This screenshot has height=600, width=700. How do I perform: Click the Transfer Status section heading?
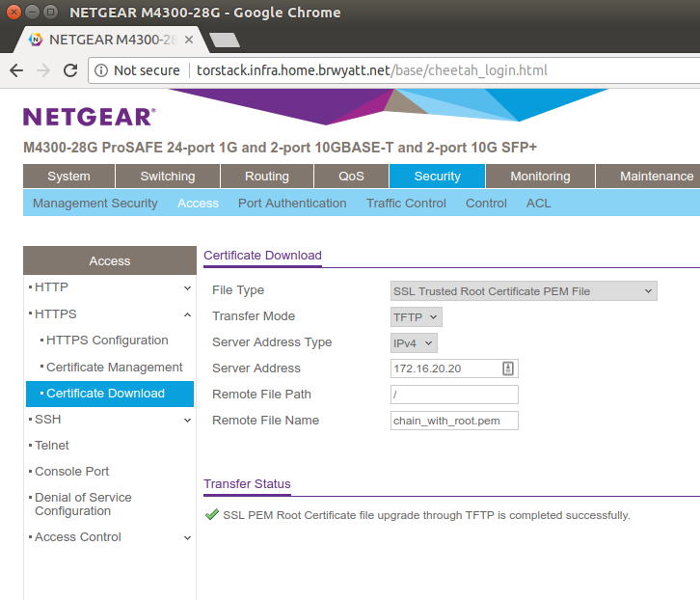247,484
